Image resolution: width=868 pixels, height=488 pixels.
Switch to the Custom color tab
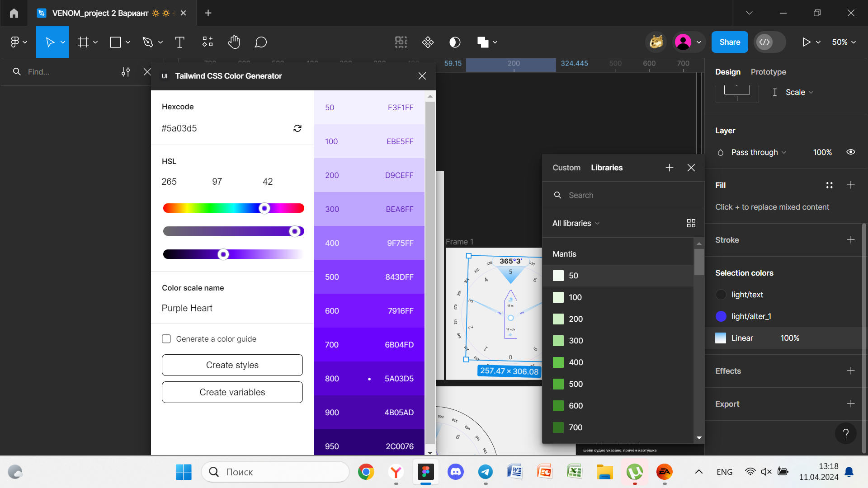[566, 168]
